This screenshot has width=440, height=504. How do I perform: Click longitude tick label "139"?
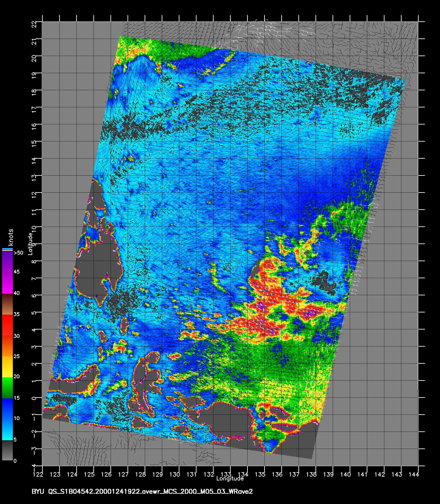pos(328,474)
